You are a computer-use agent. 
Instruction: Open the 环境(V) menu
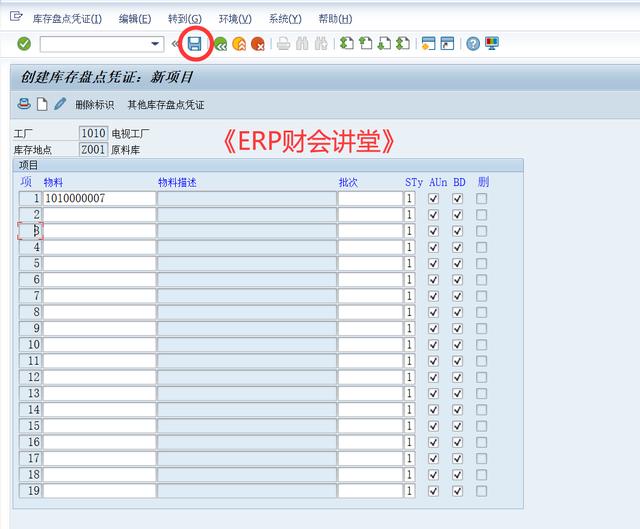[235, 19]
